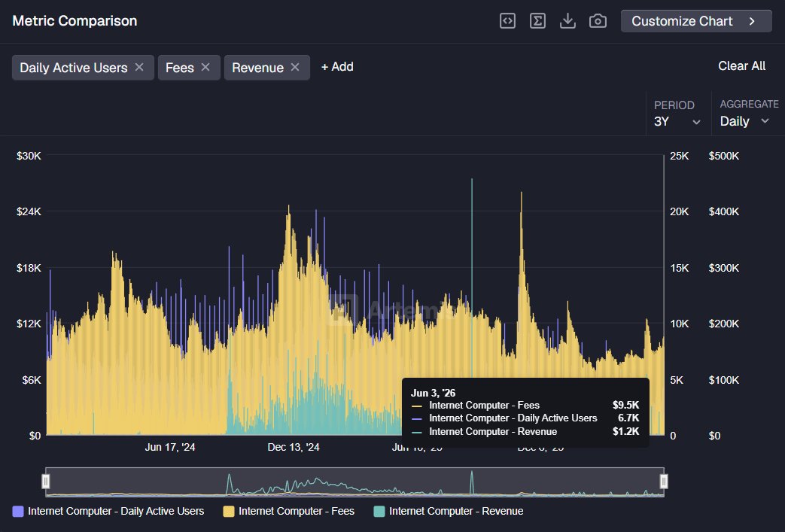Remove the Revenue metric chip

coord(295,67)
